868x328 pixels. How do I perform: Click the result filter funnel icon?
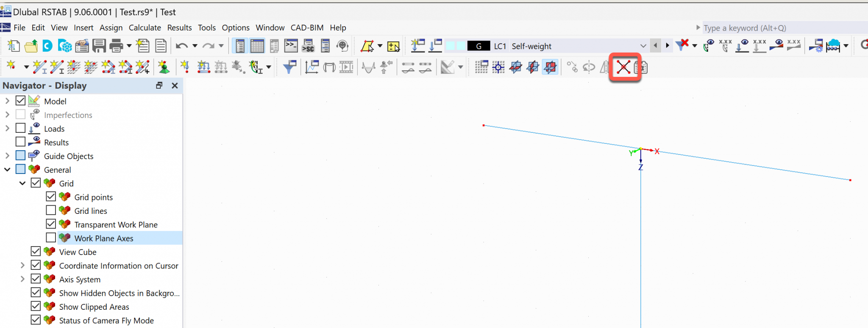point(289,67)
